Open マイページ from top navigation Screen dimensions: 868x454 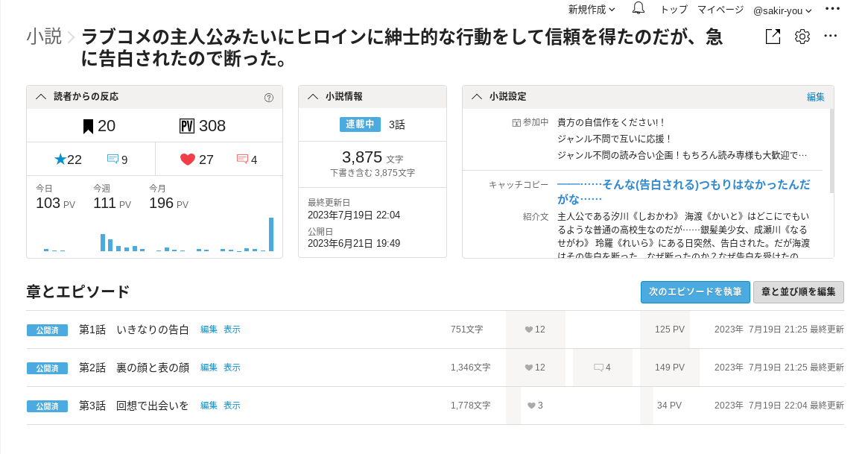pos(720,10)
